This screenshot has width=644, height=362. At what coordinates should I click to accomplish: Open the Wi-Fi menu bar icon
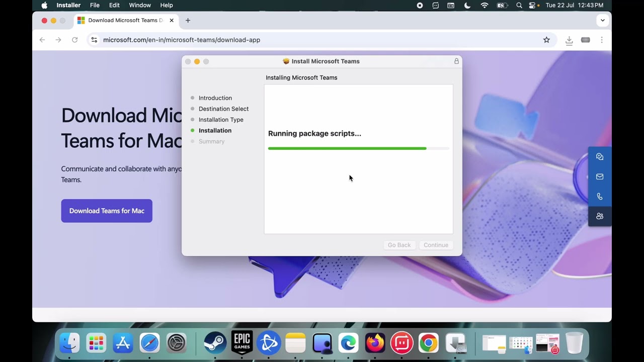[485, 5]
